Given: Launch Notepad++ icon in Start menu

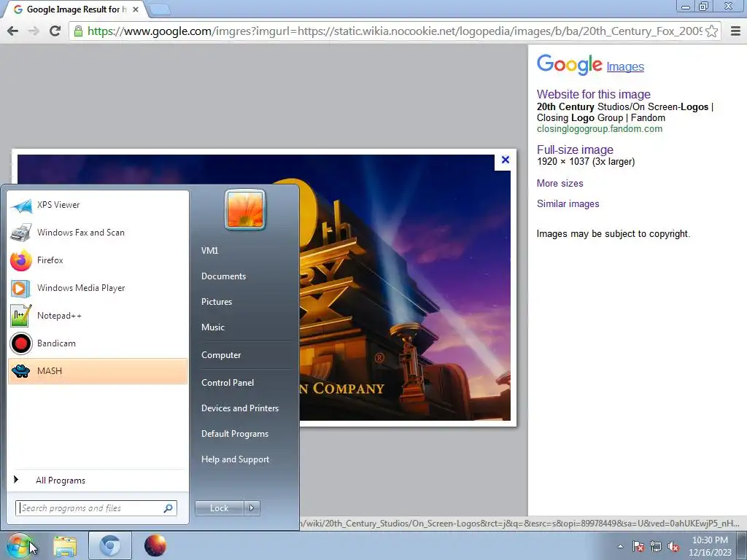Looking at the screenshot, I should point(21,316).
